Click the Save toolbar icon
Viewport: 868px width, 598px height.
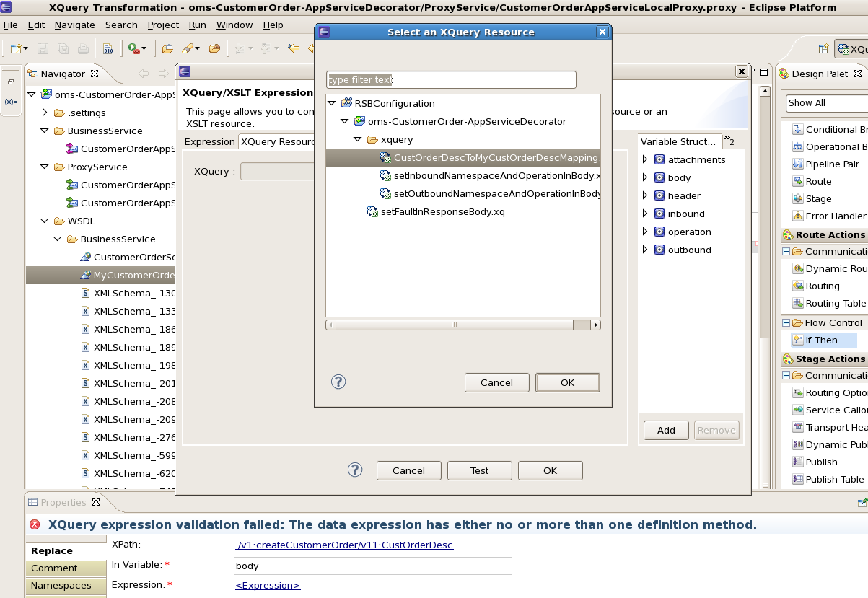click(43, 48)
